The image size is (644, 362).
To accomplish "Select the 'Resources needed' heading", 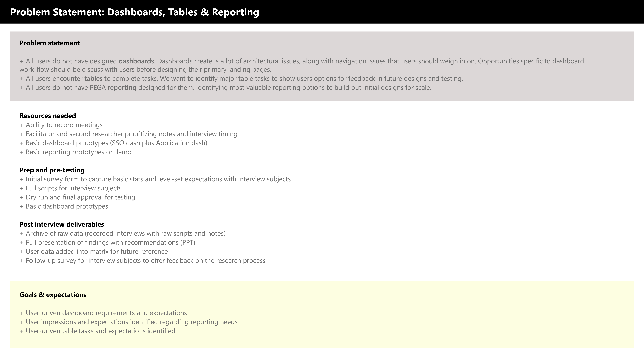I will (47, 116).
